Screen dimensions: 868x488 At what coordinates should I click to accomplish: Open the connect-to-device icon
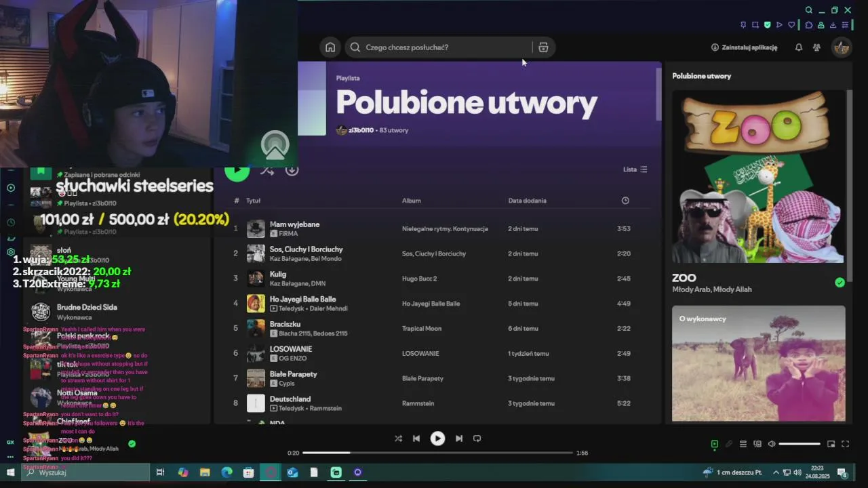[x=757, y=444]
